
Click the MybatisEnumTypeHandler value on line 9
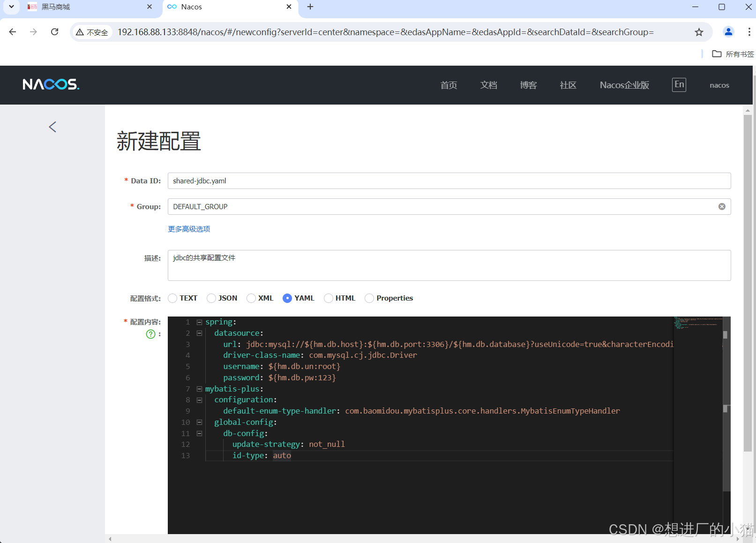482,411
